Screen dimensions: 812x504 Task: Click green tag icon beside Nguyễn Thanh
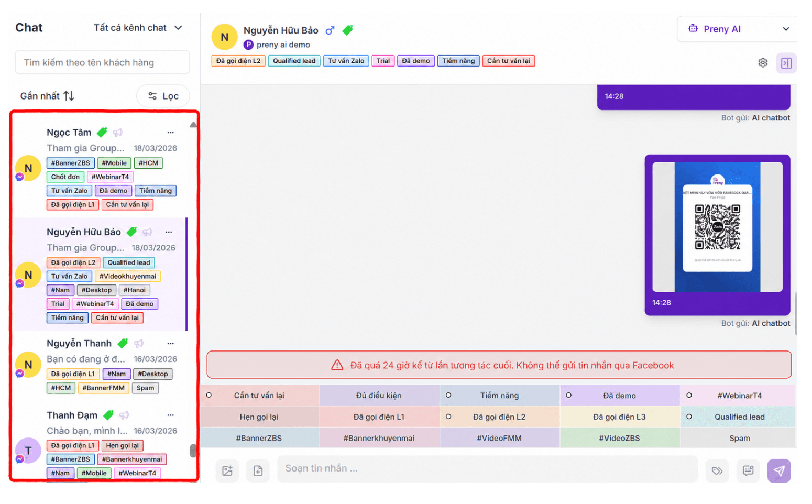(x=123, y=343)
